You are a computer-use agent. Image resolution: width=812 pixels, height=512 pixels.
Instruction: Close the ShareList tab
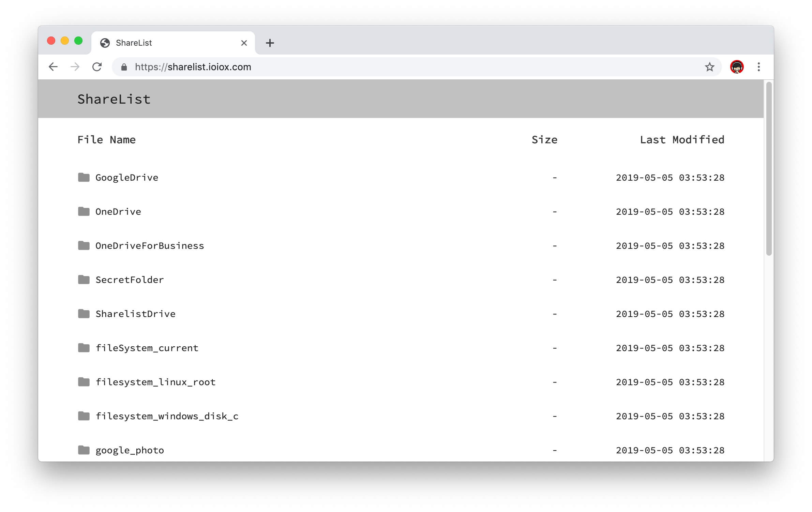244,43
